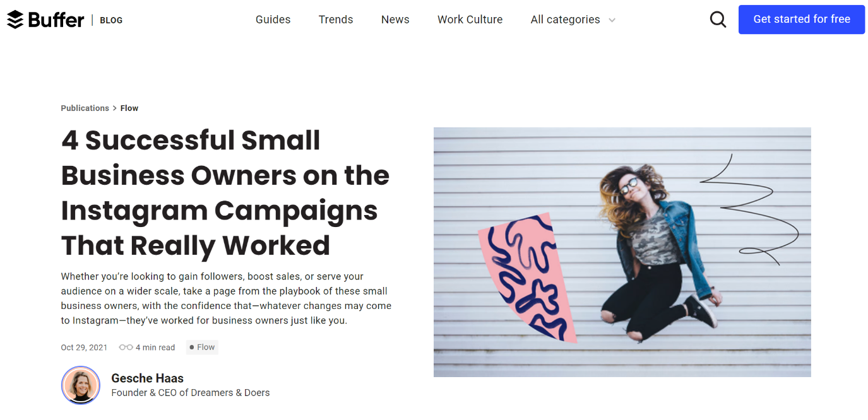Click the Publications breadcrumb link

click(85, 108)
